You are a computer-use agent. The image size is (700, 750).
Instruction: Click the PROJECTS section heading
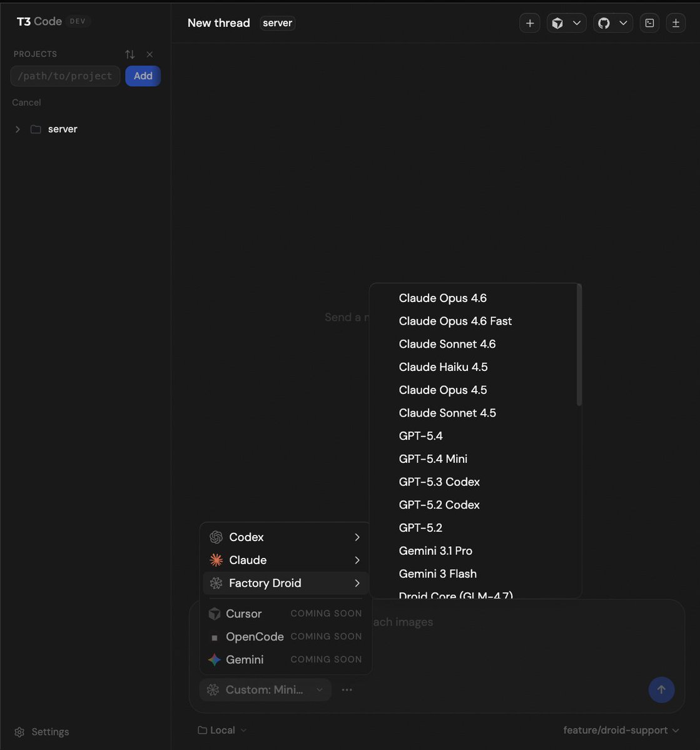[x=36, y=54]
